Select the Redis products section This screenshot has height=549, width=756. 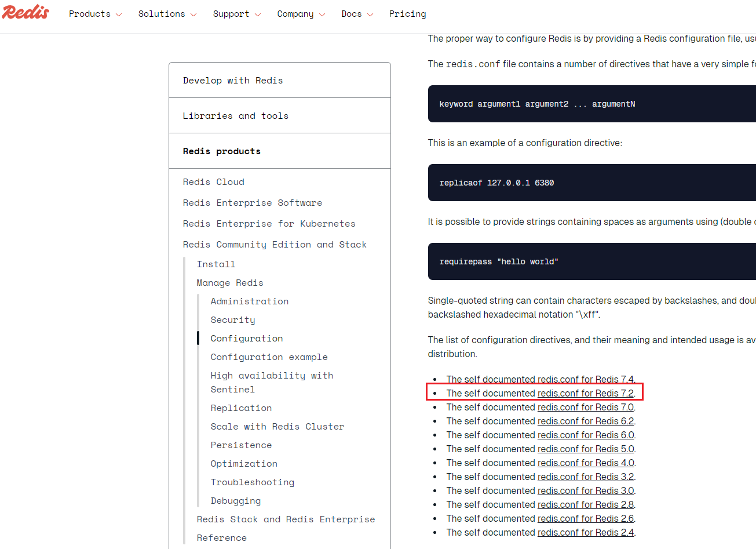280,151
